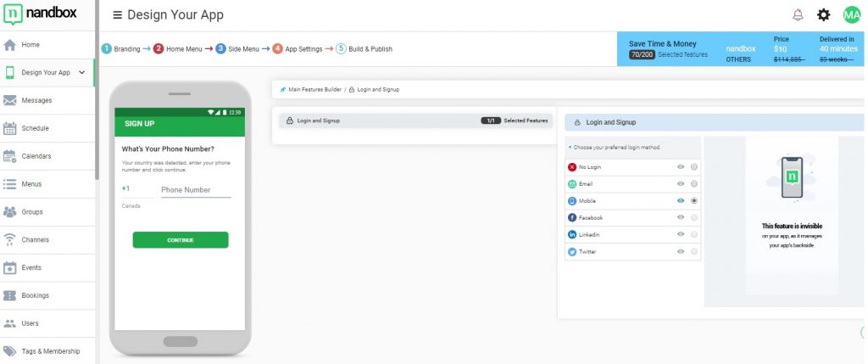The image size is (868, 364).
Task: Click the Phone Number input field
Action: coord(196,190)
